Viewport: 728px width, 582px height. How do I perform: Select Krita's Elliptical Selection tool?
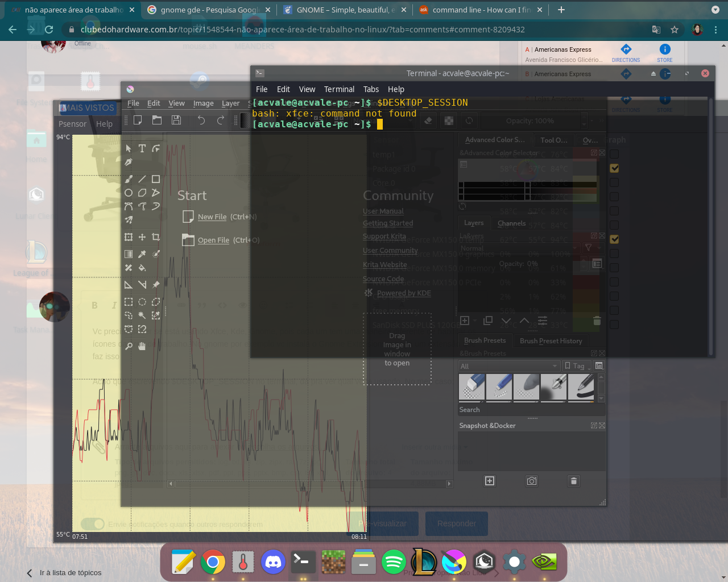pos(142,302)
